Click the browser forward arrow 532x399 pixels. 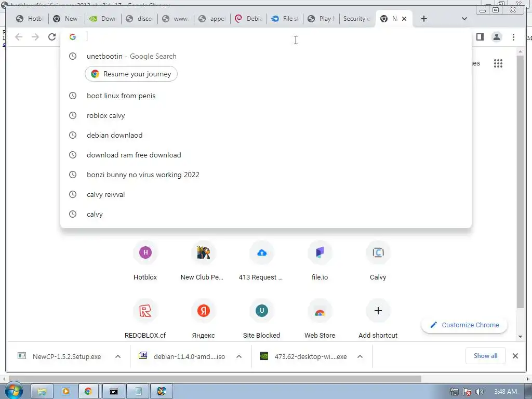click(35, 37)
